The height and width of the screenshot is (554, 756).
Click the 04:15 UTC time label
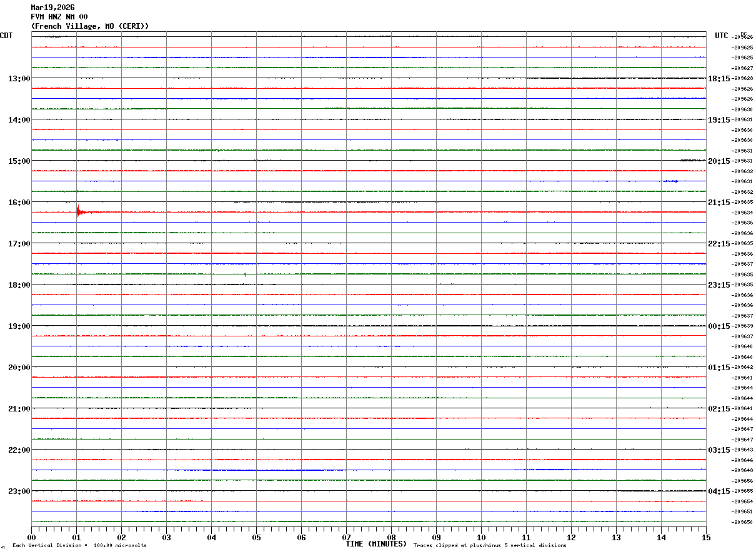click(x=719, y=491)
